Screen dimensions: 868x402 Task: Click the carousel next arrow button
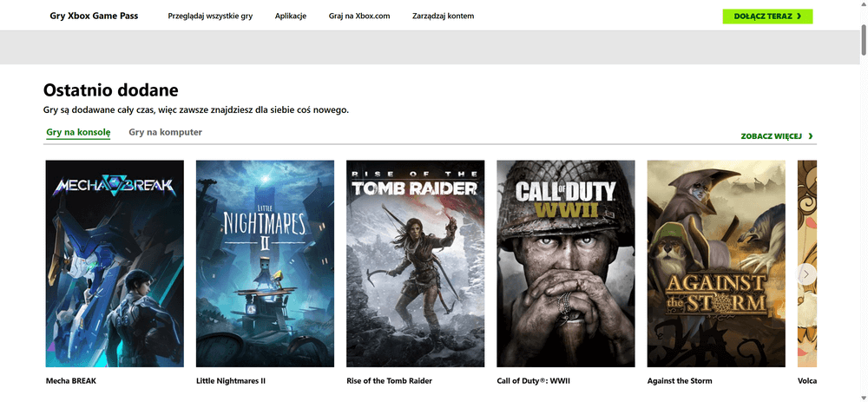pos(806,273)
